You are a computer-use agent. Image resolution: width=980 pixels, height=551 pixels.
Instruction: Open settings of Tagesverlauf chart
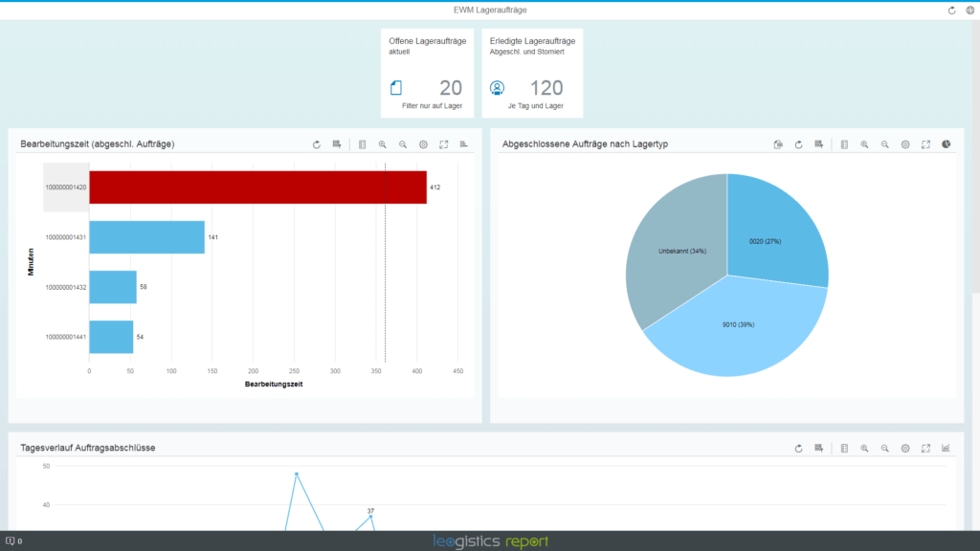[x=905, y=448]
